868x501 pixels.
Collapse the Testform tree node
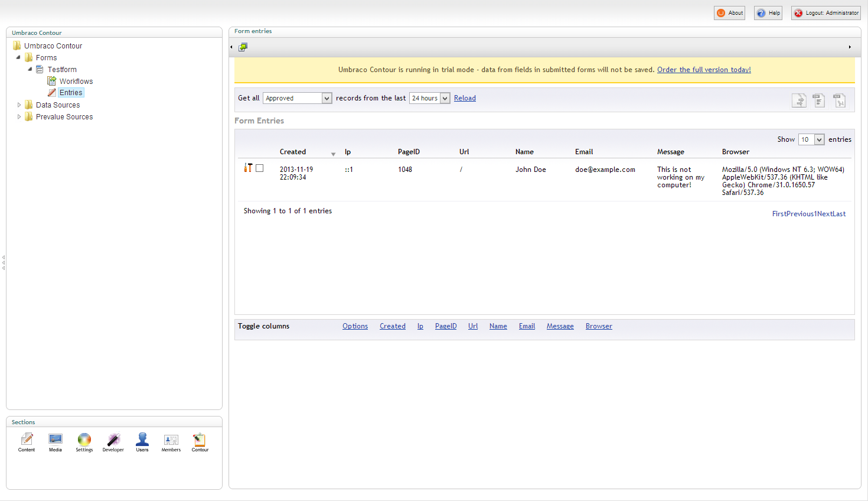(x=30, y=69)
